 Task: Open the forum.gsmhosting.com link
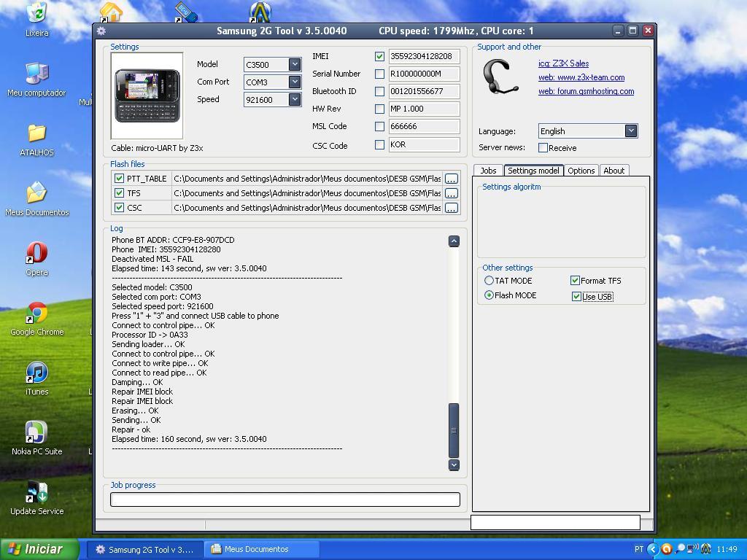pos(586,91)
